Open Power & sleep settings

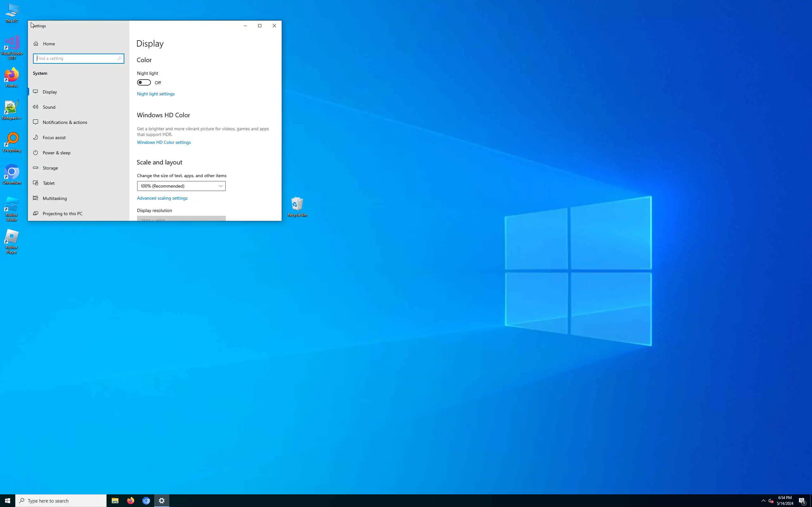(56, 152)
